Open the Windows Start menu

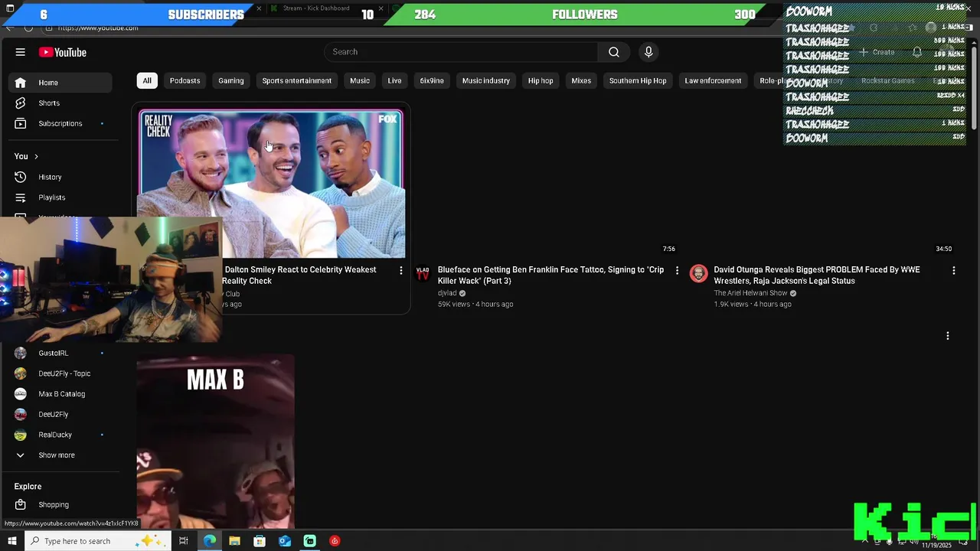[x=11, y=541]
